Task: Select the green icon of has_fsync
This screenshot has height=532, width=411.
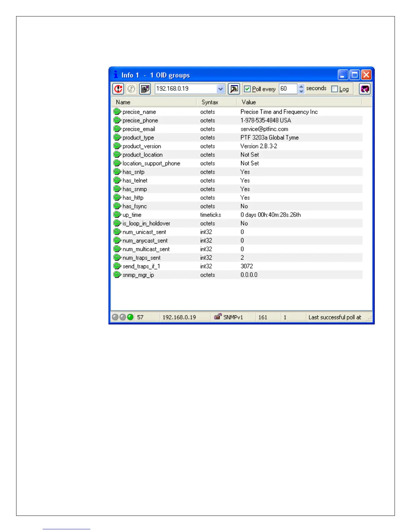Action: [117, 206]
